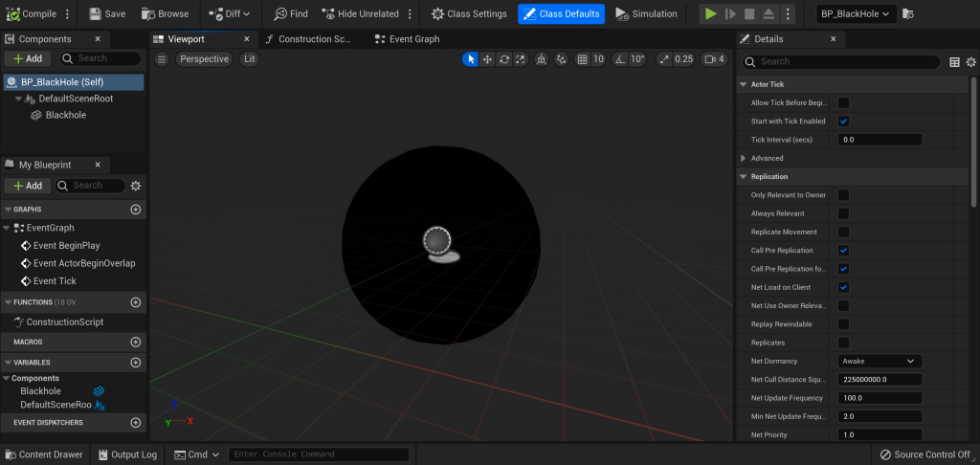
Task: Click the add new variable plus icon
Action: (x=135, y=363)
